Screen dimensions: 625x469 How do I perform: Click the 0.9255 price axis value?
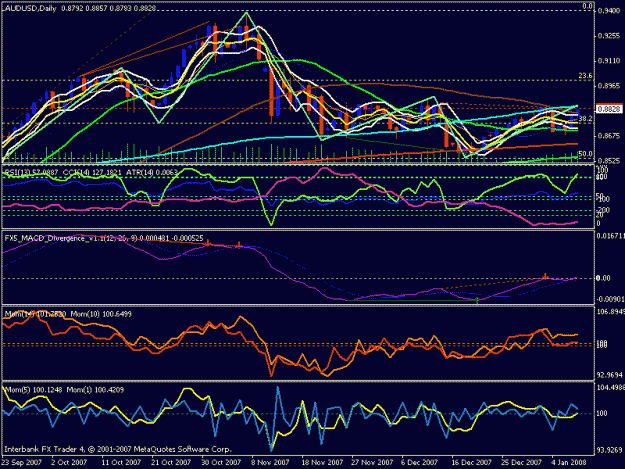pyautogui.click(x=609, y=36)
